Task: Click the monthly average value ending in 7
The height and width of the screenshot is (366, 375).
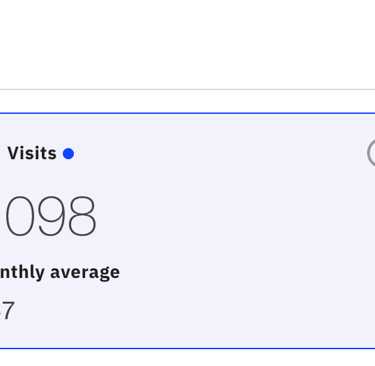Action: point(7,310)
